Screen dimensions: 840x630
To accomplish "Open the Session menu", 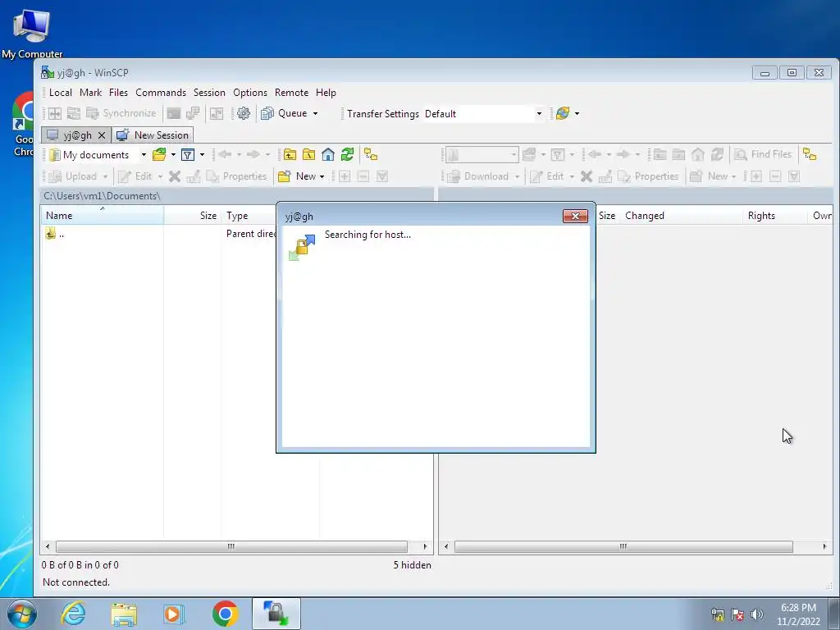I will 209,93.
